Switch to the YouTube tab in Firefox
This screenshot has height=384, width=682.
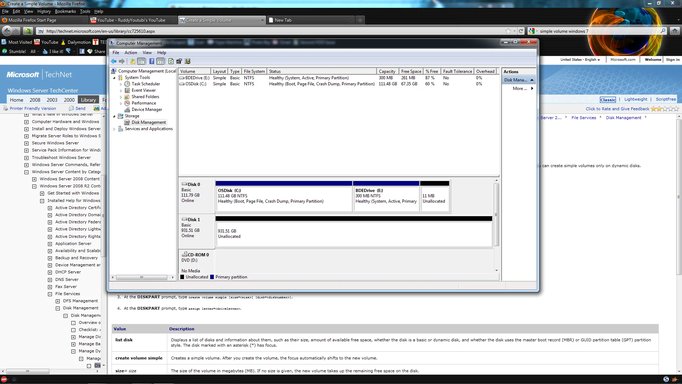coord(132,20)
